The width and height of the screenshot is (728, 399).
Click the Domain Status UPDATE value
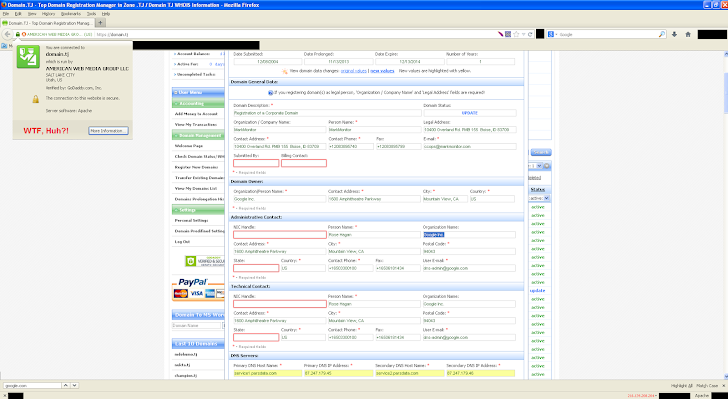pyautogui.click(x=470, y=113)
